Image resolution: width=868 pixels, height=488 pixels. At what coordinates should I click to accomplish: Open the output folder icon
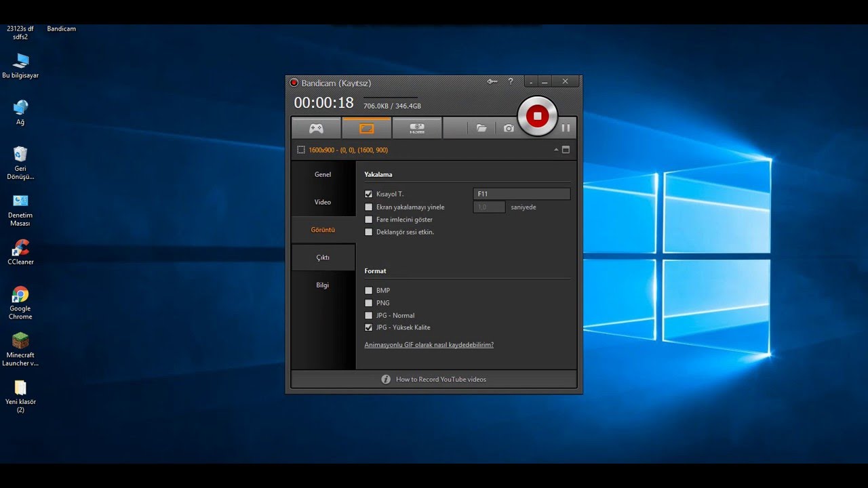(x=481, y=128)
